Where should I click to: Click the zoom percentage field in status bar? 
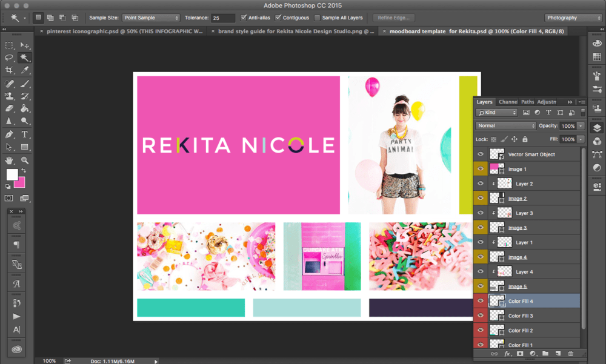coord(49,361)
